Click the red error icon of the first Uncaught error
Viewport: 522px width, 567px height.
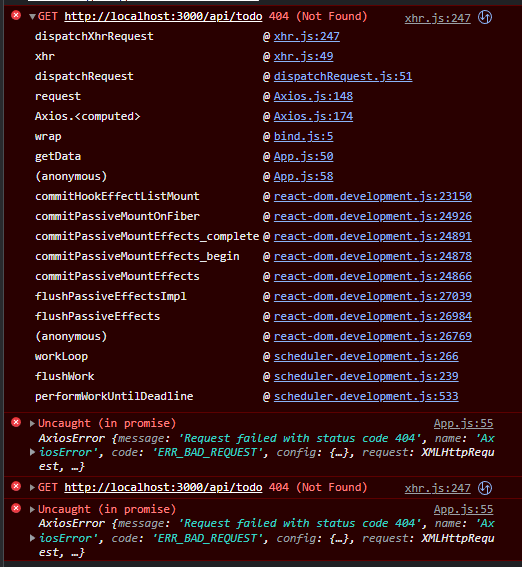[x=16, y=422]
